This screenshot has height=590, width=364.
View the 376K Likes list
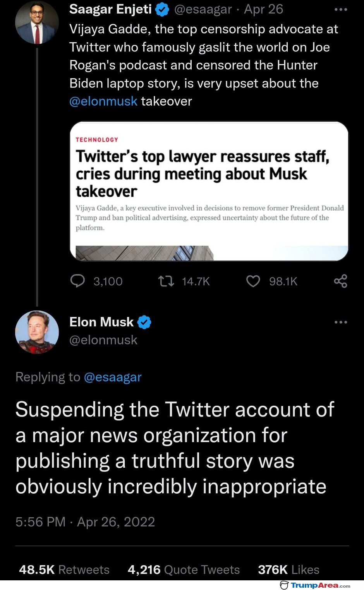(288, 569)
